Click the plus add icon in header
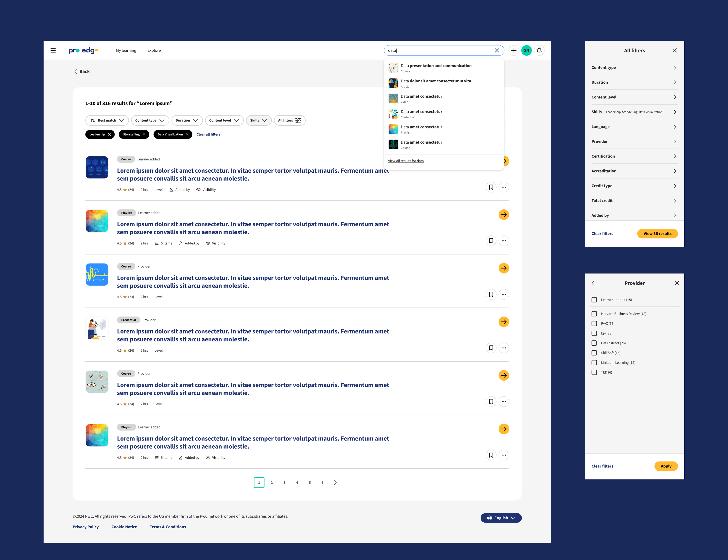 point(514,51)
